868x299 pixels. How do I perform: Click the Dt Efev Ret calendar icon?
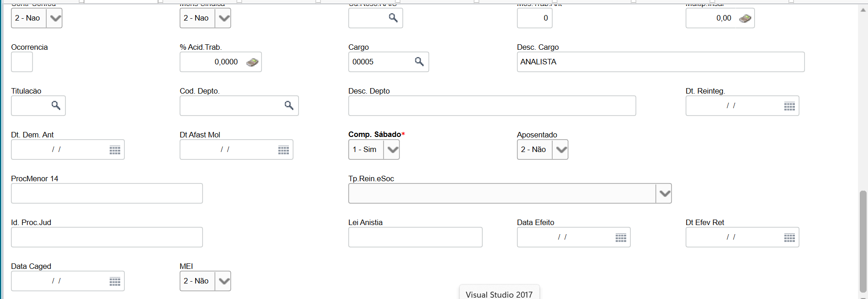click(789, 237)
